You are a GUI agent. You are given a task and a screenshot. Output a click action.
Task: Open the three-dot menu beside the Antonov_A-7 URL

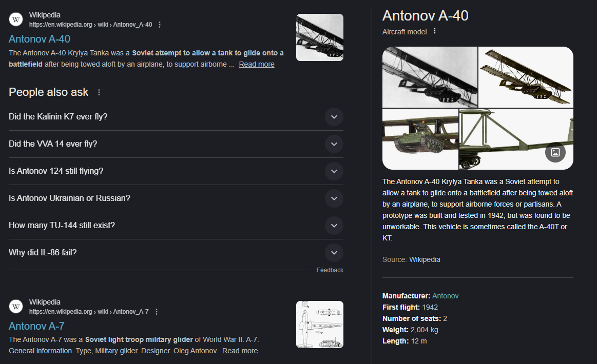coord(157,312)
